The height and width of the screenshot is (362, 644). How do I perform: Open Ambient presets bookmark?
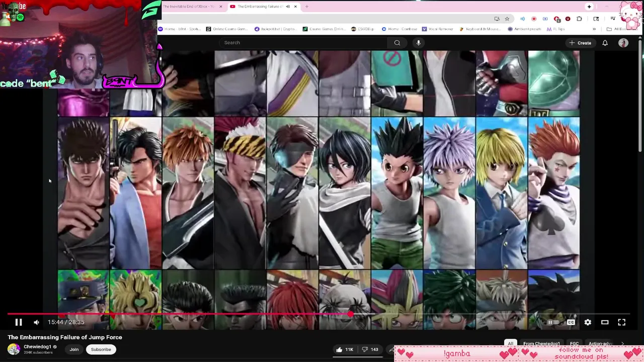tap(525, 29)
